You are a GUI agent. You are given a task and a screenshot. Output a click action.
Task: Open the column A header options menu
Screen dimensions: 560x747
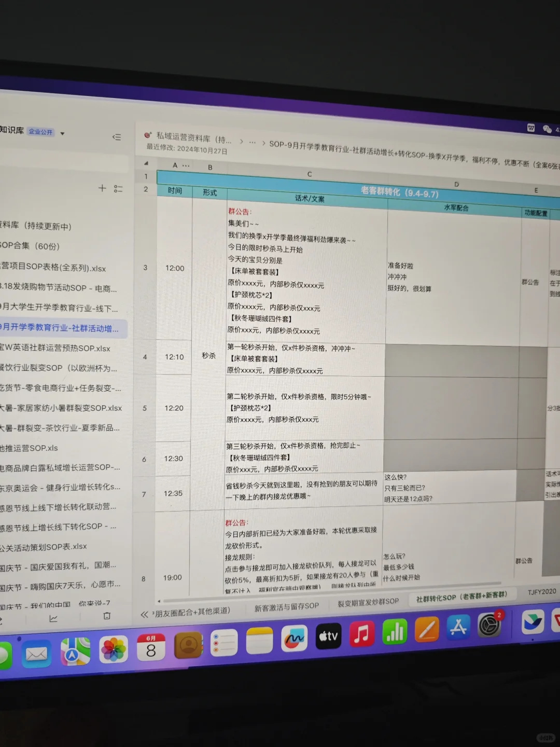185,164
